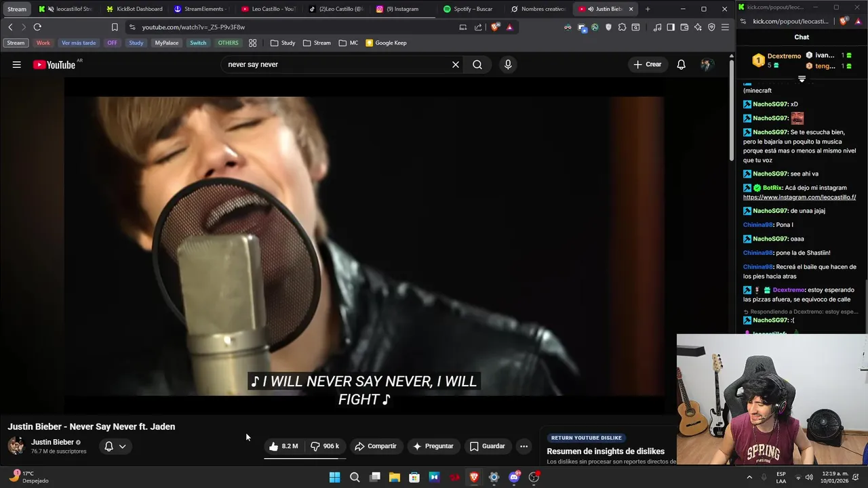Click the video player area
The image size is (868, 488).
click(x=364, y=245)
